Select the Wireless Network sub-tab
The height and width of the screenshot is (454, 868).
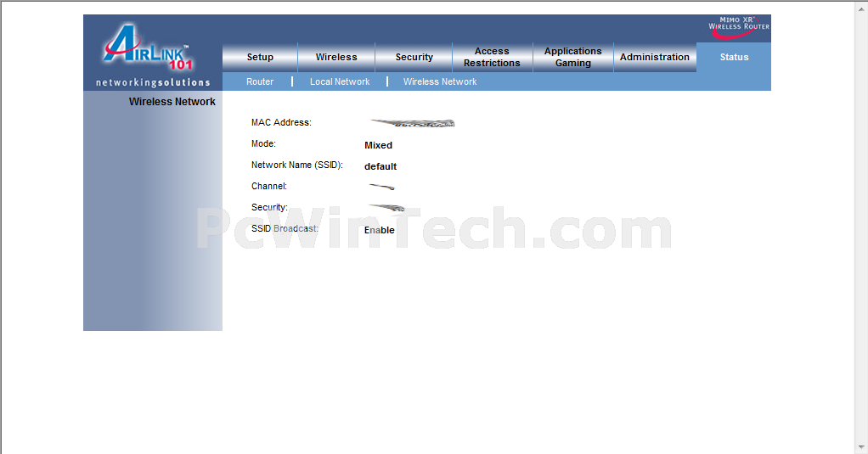click(x=440, y=81)
